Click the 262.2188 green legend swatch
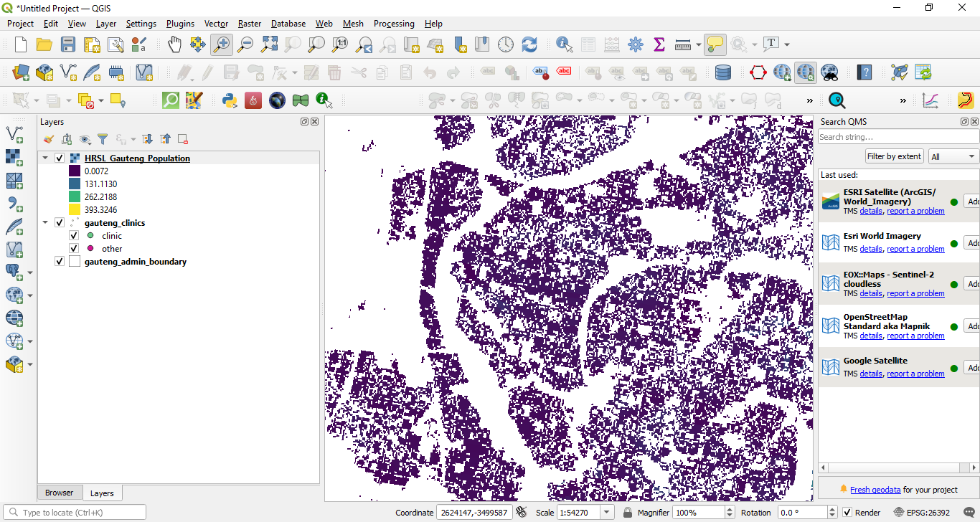 click(75, 196)
